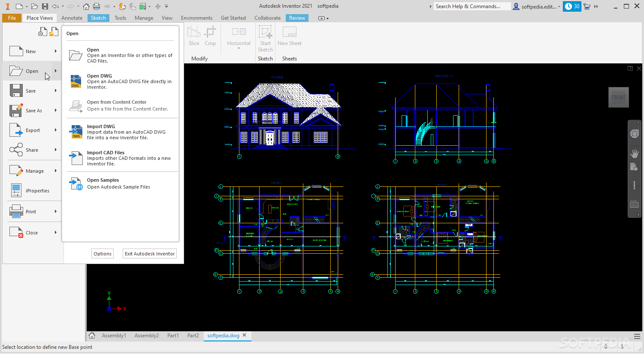Click the Share icon in File menu
Viewport: 644px width, 354px height.
[16, 150]
